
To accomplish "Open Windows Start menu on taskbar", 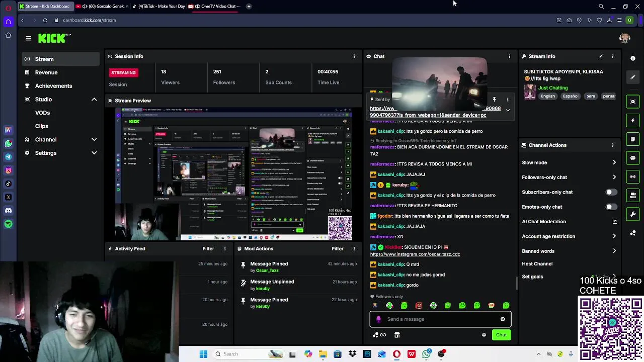I will pyautogui.click(x=203, y=354).
